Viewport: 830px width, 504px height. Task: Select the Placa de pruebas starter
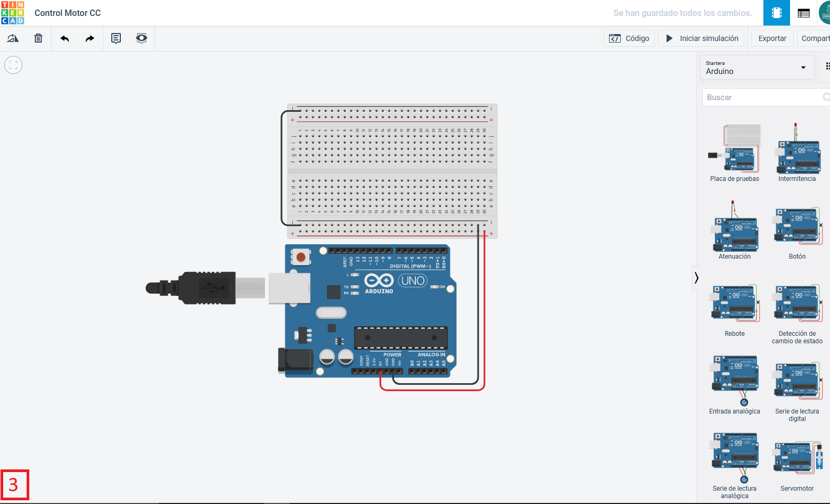point(735,153)
